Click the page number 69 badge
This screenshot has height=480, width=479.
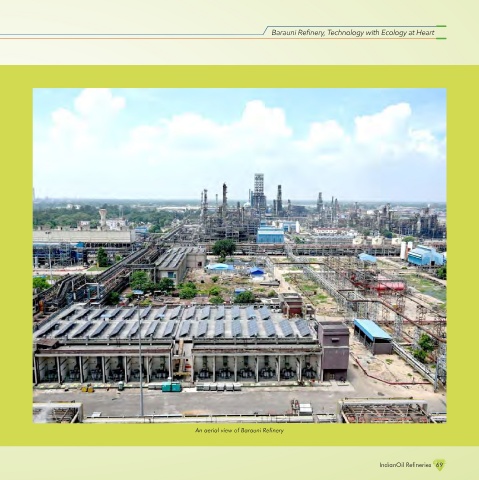tap(439, 465)
